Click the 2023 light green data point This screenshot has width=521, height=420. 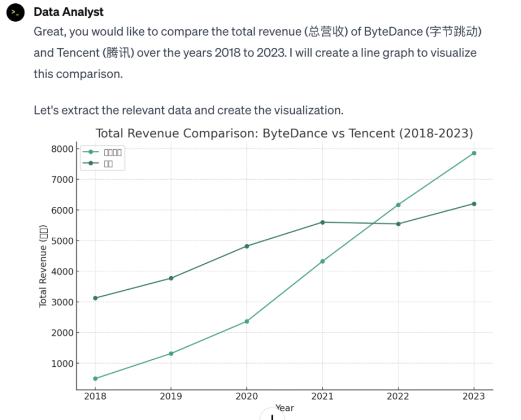click(474, 153)
